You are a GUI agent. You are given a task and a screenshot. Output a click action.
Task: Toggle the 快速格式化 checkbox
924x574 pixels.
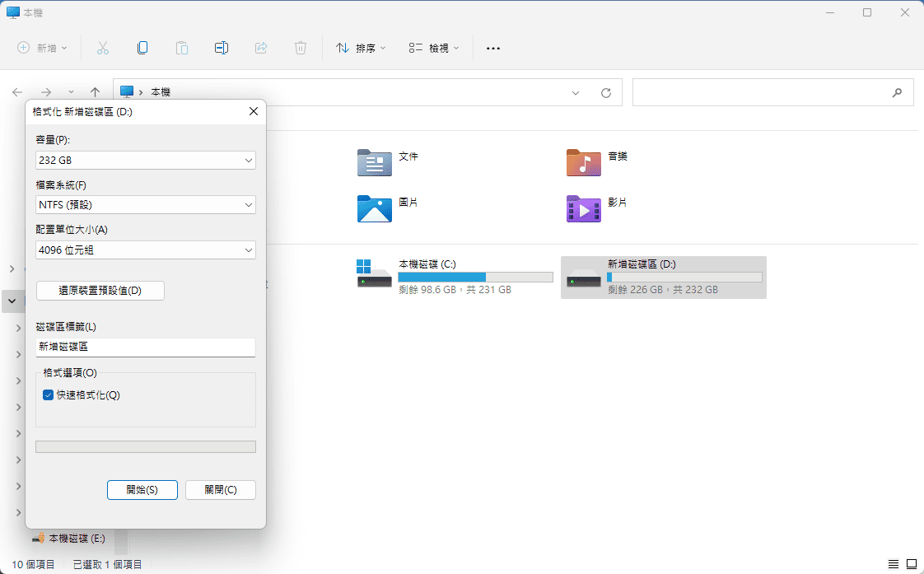[x=49, y=395]
